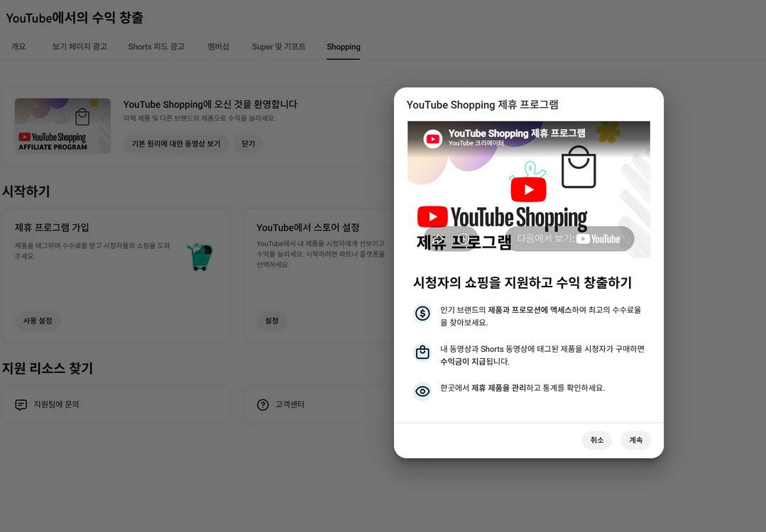Click text starting '인기 브랜드의 제품과 프로모션에'
Image resolution: width=766 pixels, height=532 pixels.
click(541, 316)
